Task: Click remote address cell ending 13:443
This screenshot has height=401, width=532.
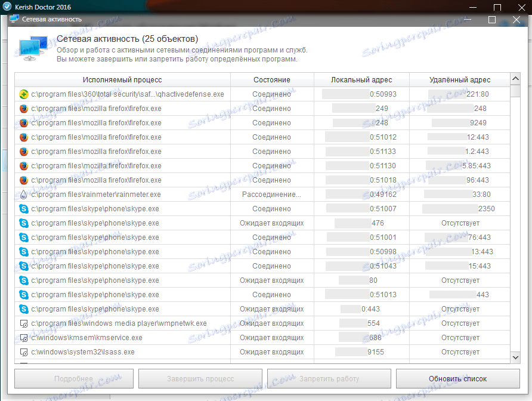Action: (460, 252)
